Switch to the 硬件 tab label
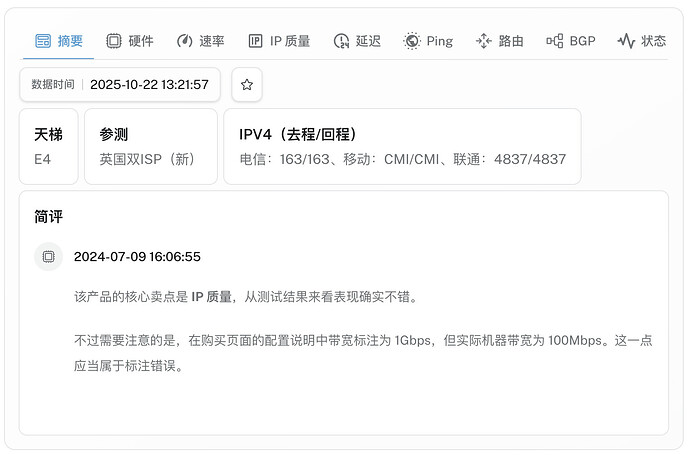The height and width of the screenshot is (455, 690). pyautogui.click(x=141, y=41)
